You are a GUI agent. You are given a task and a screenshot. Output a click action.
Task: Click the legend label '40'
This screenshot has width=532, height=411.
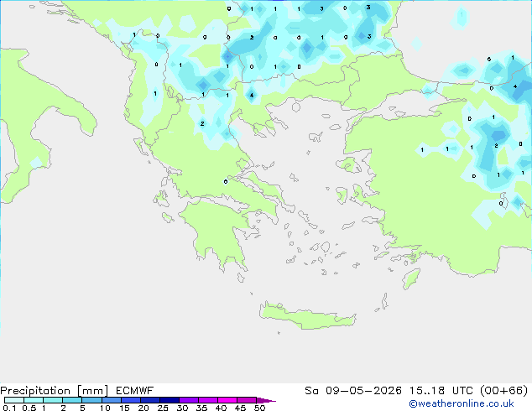(x=221, y=408)
